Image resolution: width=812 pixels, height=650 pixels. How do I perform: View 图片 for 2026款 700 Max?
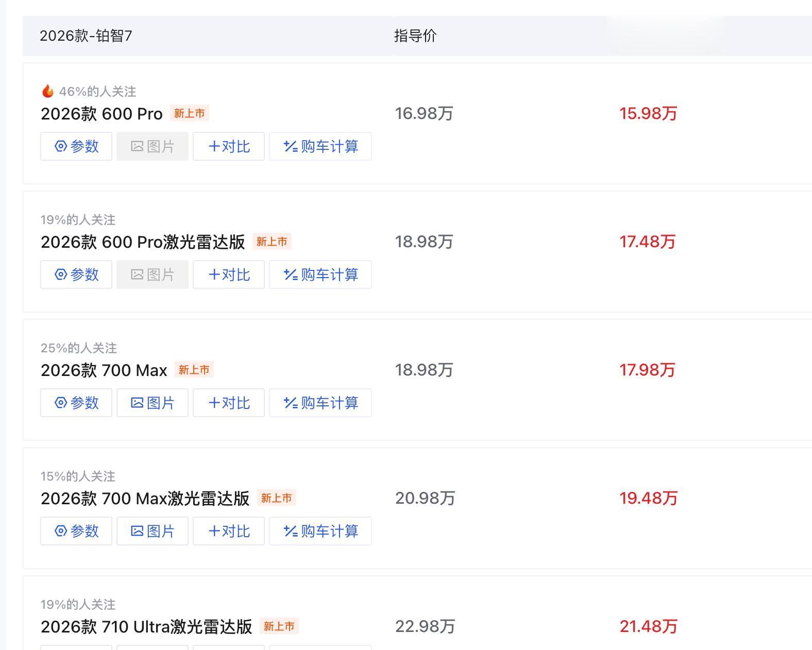click(153, 403)
